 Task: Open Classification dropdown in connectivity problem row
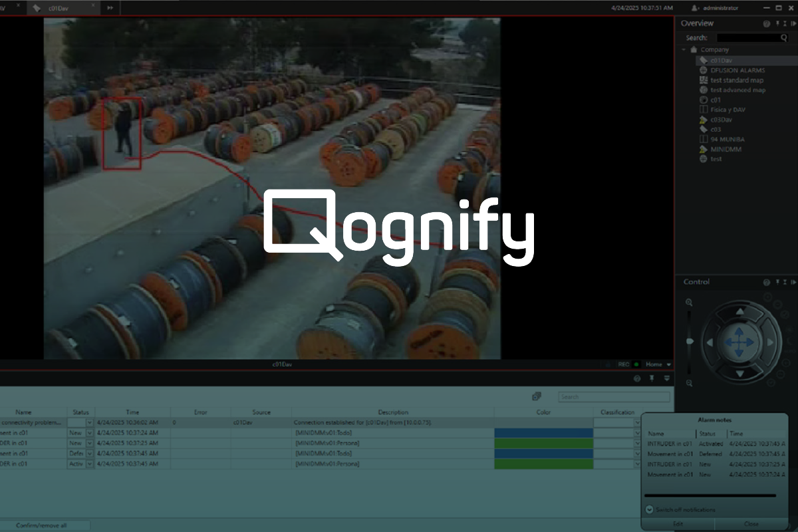pos(636,422)
